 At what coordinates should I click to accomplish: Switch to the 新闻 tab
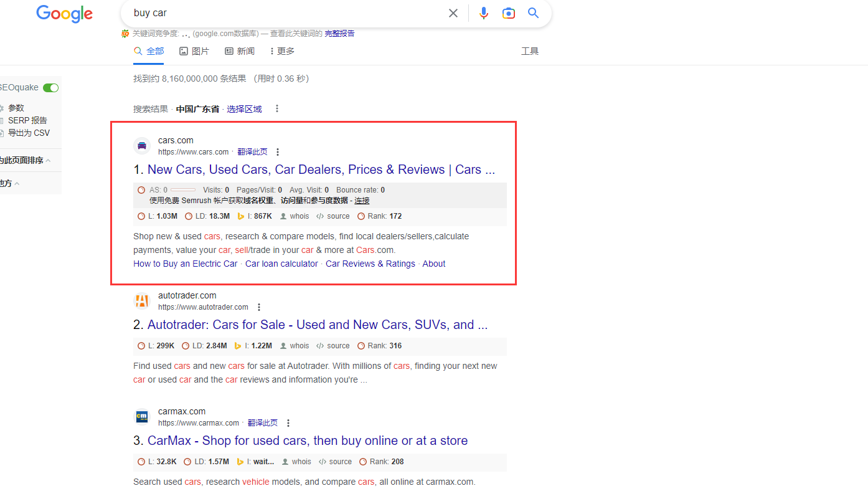pyautogui.click(x=240, y=51)
